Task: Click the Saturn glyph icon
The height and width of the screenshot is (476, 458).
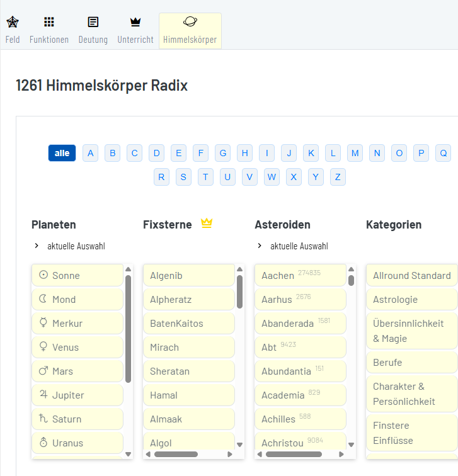Action: 43,418
